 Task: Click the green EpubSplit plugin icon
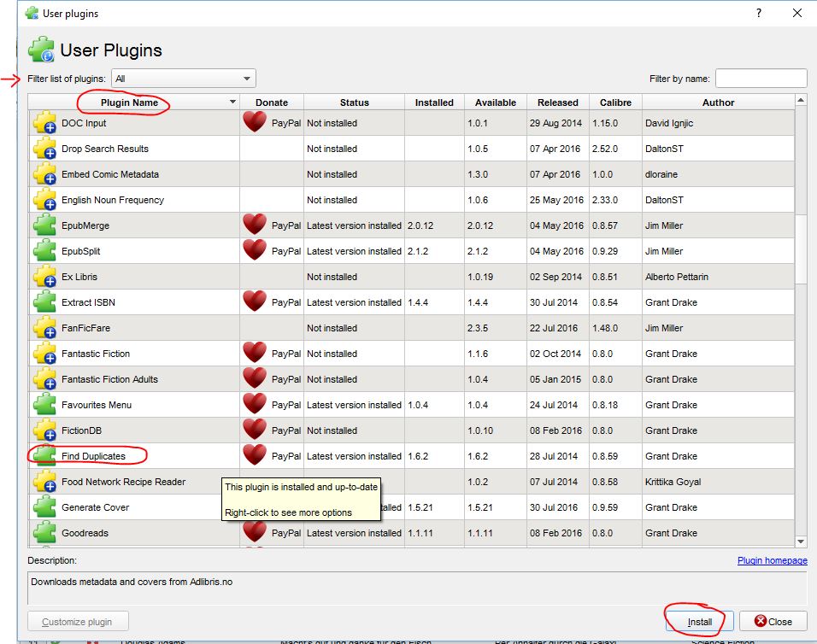coord(44,251)
